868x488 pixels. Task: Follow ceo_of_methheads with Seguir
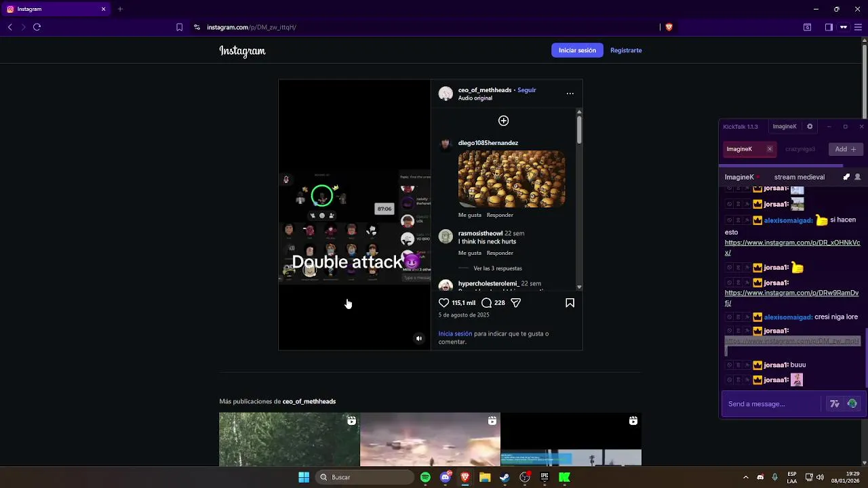[527, 90]
